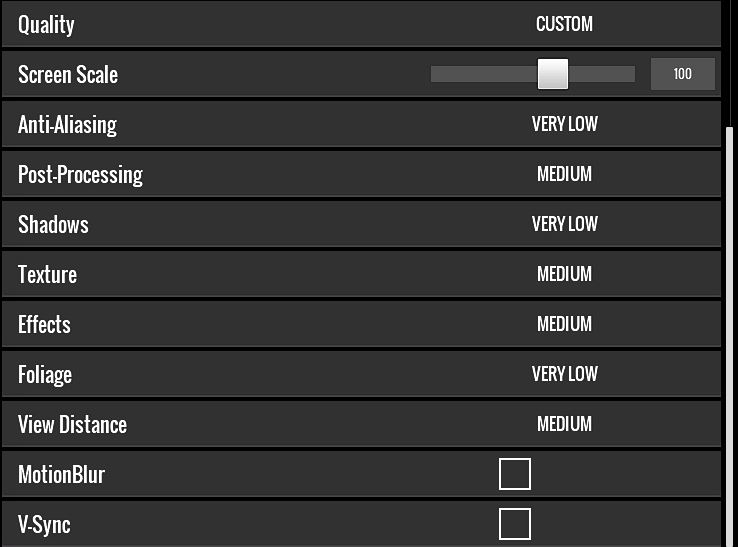This screenshot has height=547, width=738.
Task: Change the Anti-Aliasing VERY LOW setting
Action: point(564,124)
